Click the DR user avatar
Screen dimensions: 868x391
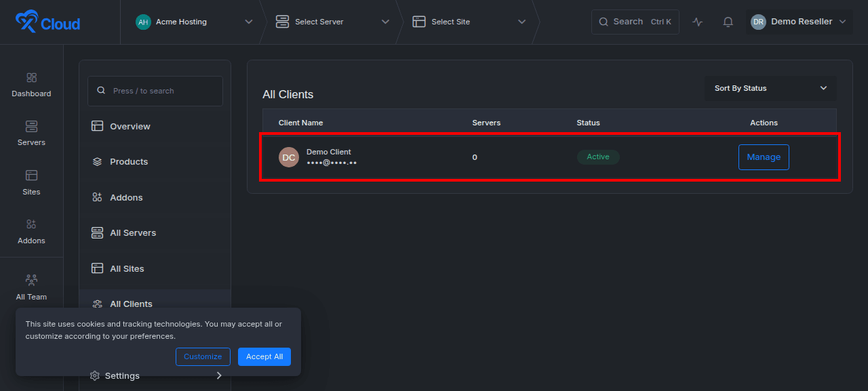click(x=758, y=22)
